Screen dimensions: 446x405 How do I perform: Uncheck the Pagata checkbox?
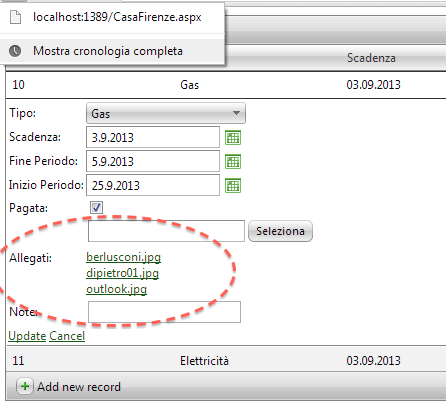click(x=96, y=207)
